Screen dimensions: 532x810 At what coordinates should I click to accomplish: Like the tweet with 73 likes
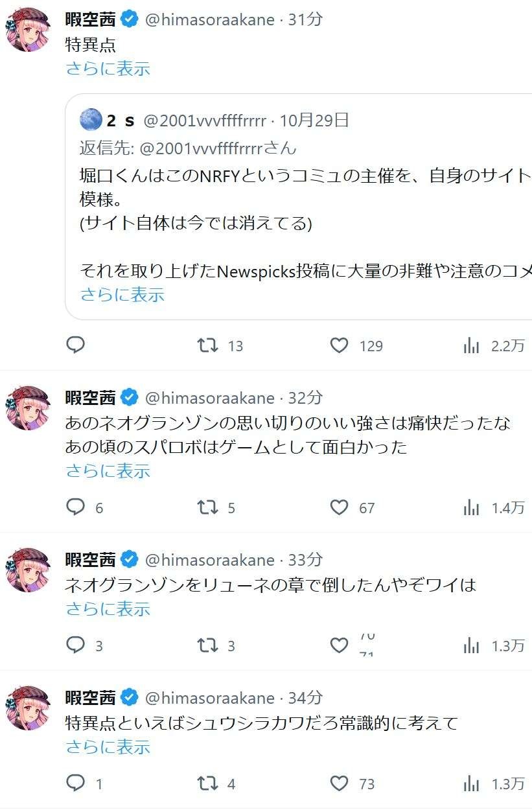pos(340,783)
